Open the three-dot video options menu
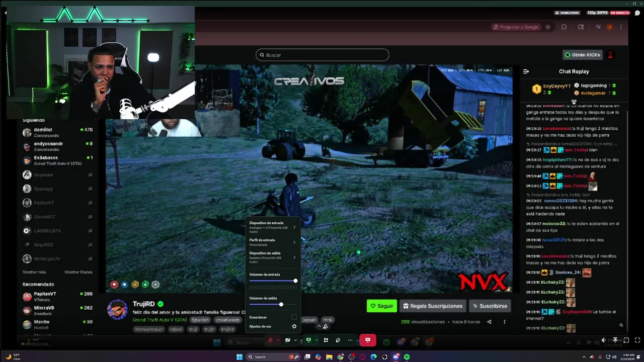Screen dimensions: 644x362 (x=505, y=322)
